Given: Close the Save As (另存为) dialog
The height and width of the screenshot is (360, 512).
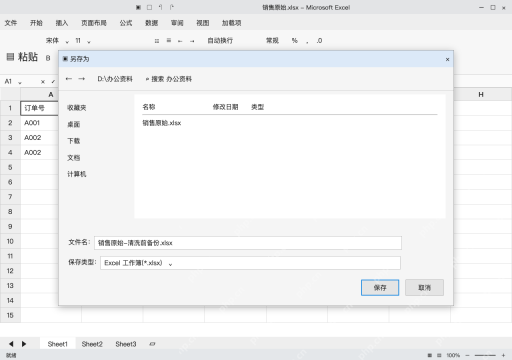Looking at the screenshot, I should pos(447,59).
